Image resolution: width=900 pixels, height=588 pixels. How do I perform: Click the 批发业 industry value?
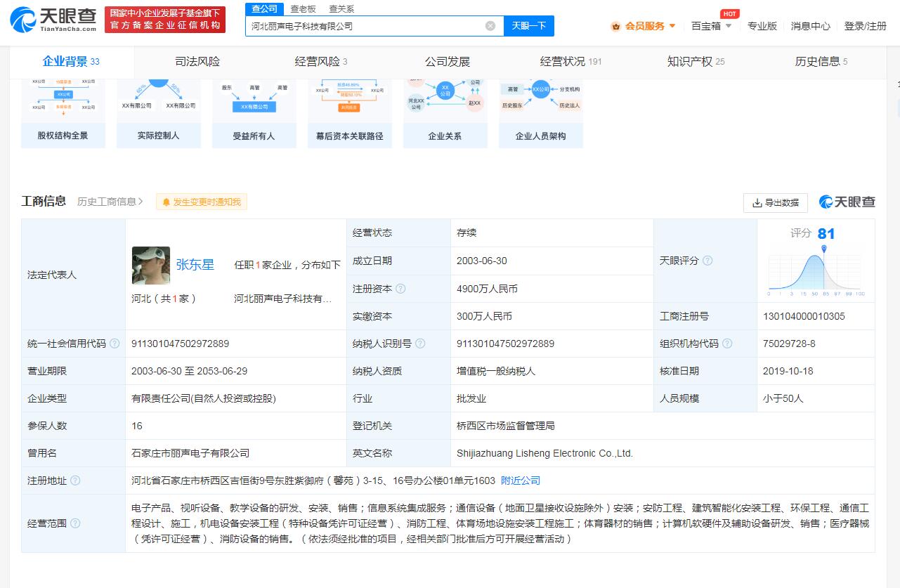pos(471,398)
